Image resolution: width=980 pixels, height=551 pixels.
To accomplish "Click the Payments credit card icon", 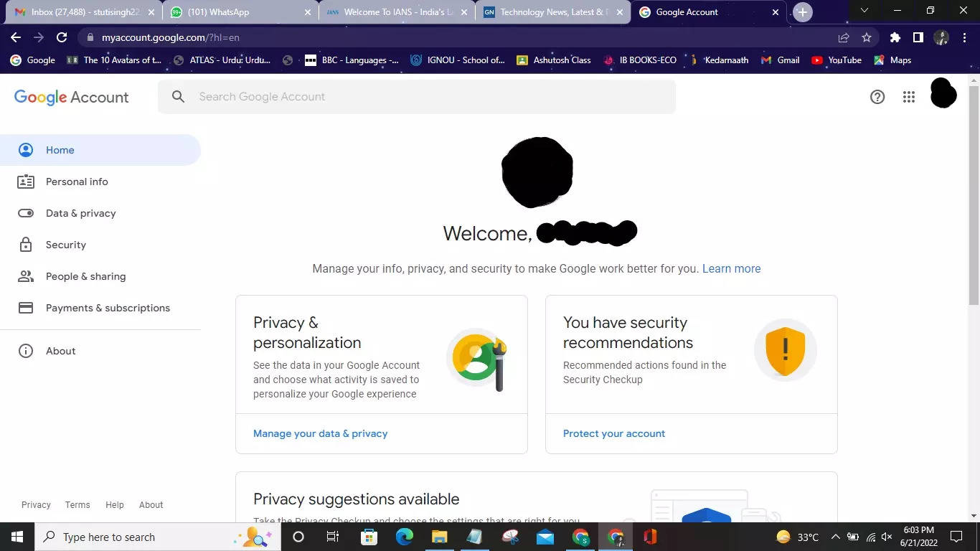I will point(26,308).
